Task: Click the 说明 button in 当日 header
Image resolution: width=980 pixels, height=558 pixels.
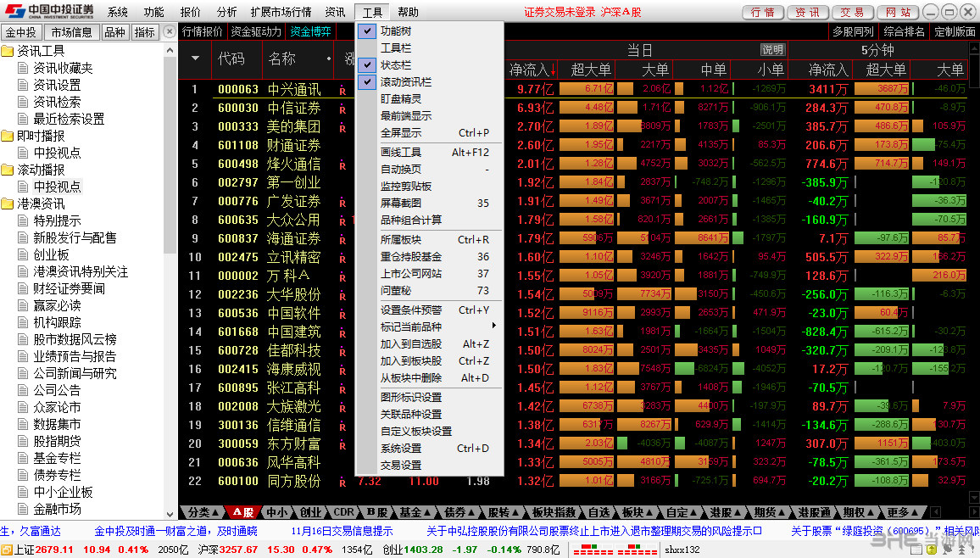Action: point(772,50)
